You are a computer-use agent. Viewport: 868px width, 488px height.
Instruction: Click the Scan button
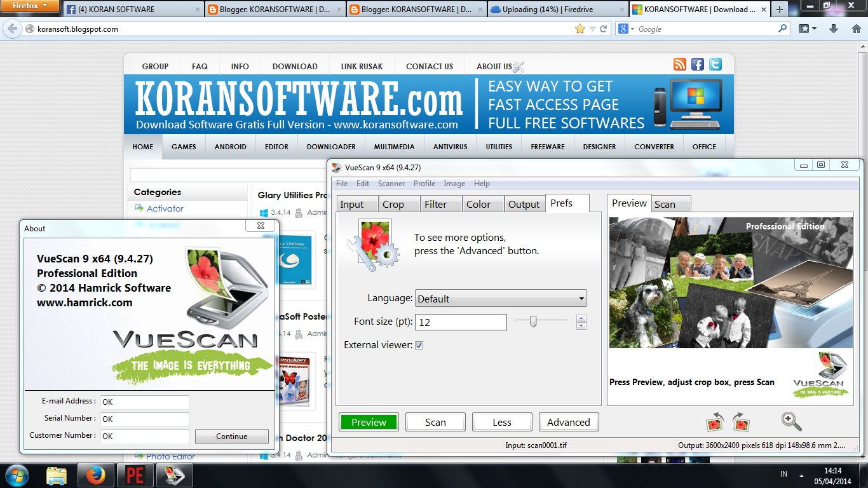tap(435, 422)
